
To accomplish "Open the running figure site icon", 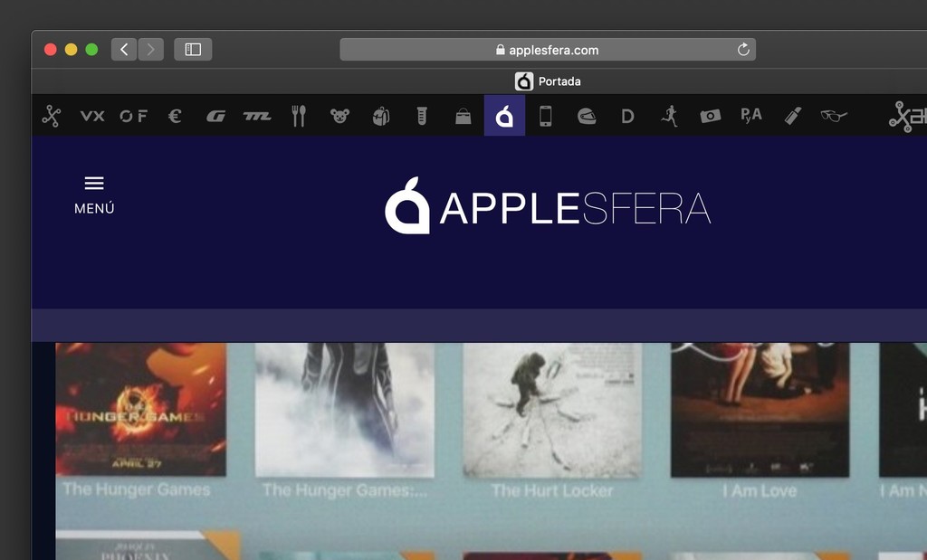I will click(x=669, y=116).
